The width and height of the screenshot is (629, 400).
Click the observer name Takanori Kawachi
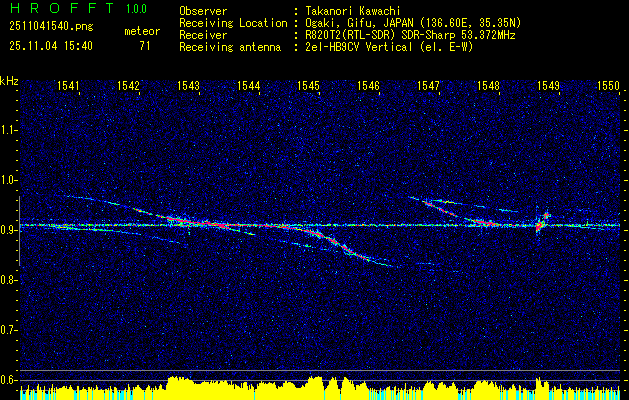pos(353,11)
